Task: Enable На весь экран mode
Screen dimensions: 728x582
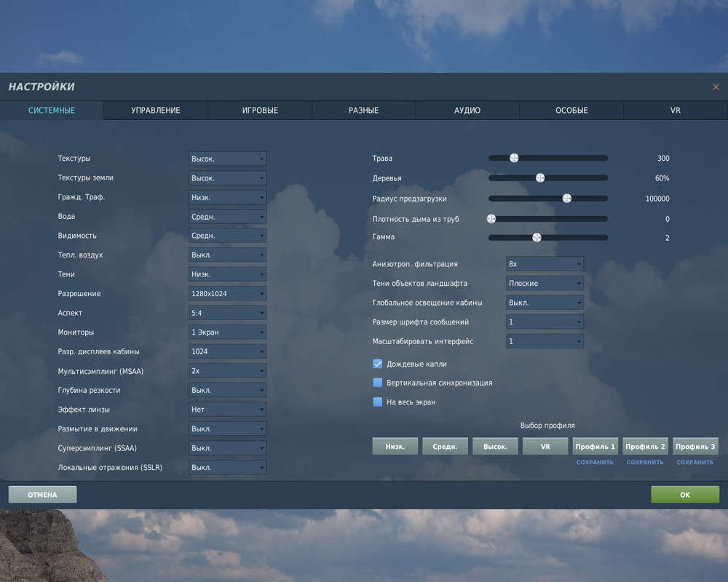Action: 377,401
